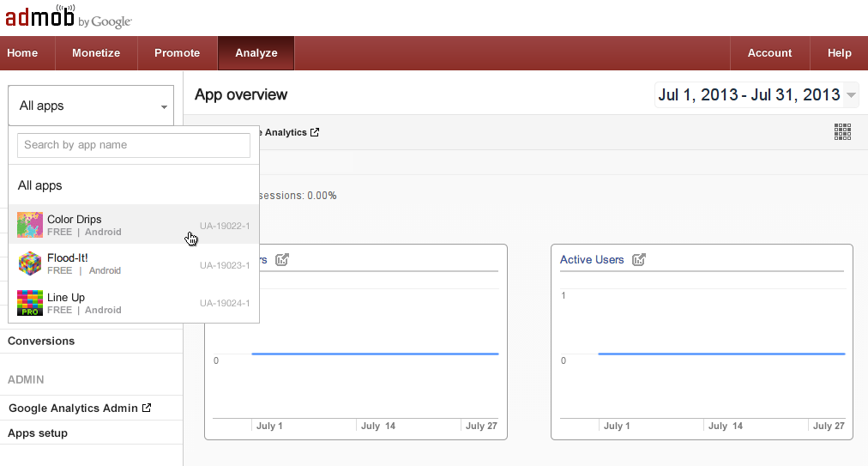This screenshot has width=868, height=466.
Task: Open the grid view icon
Action: (842, 132)
